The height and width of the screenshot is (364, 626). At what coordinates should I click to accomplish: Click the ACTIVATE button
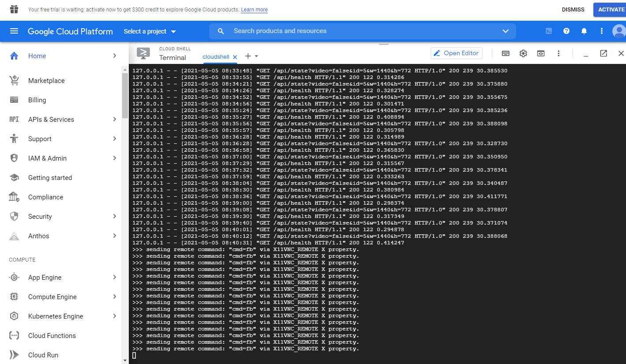(x=610, y=10)
